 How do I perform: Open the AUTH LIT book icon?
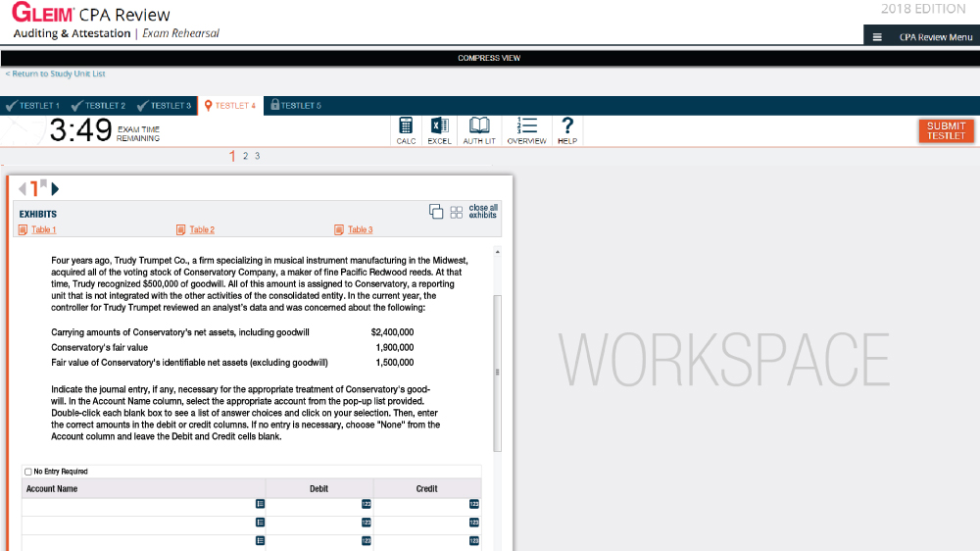coord(479,126)
